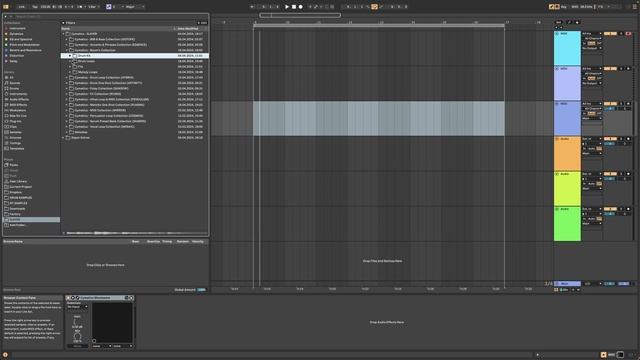This screenshot has width=640, height=360.
Task: Toggle the device activator on Cymatics device
Action: pyautogui.click(x=68, y=298)
